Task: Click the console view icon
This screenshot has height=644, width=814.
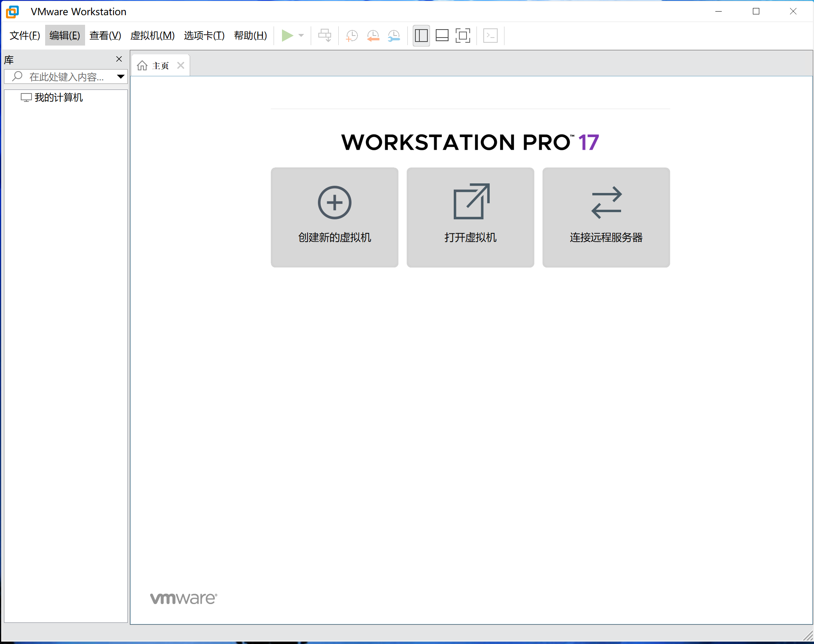Action: click(x=490, y=36)
